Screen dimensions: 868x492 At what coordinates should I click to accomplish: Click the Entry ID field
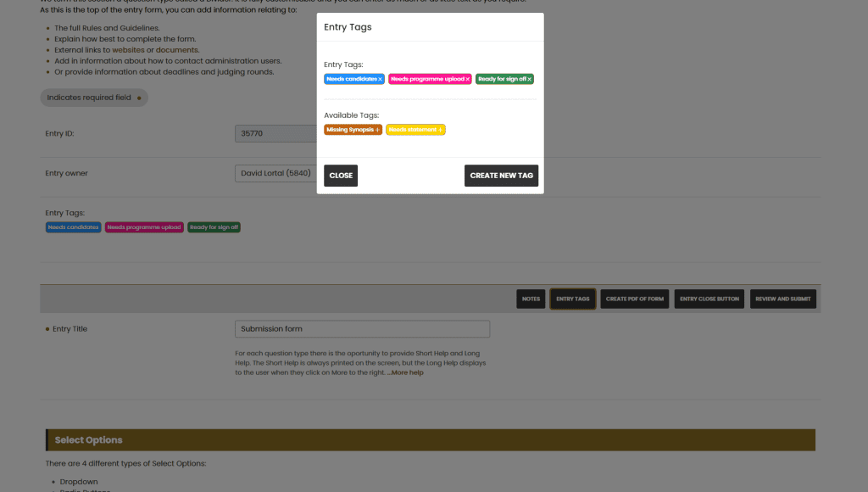pyautogui.click(x=275, y=133)
